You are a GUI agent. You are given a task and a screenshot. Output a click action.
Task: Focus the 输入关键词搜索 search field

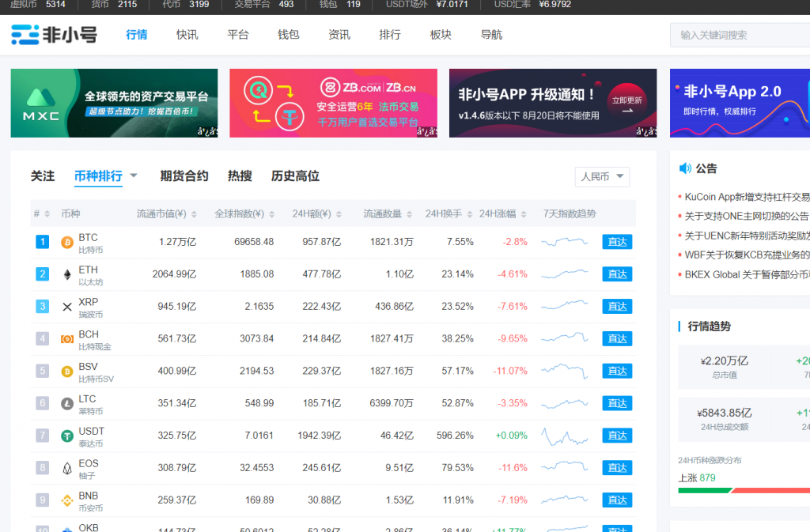pos(740,35)
